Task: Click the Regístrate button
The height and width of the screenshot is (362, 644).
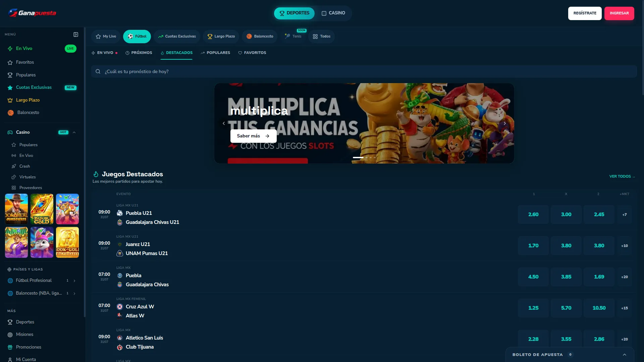Action: 585,13
